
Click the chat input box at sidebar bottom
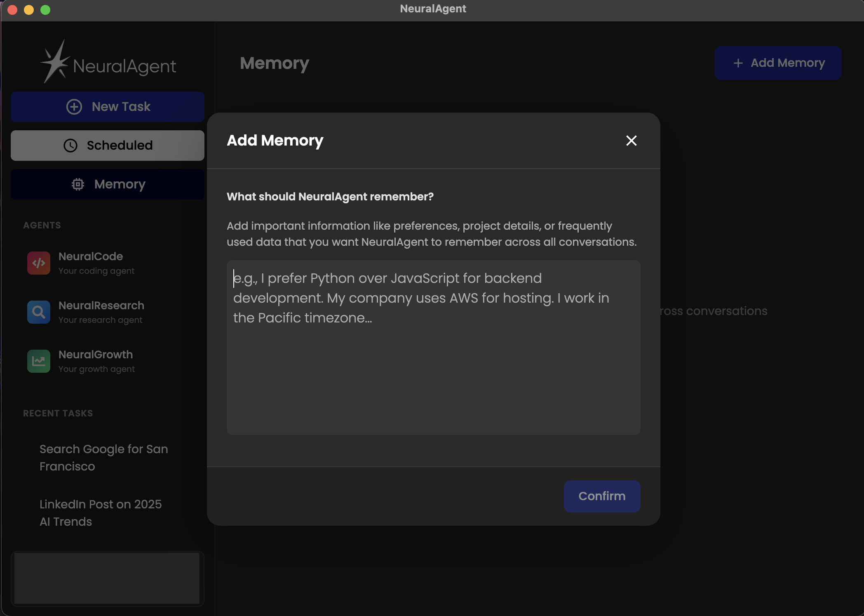(107, 579)
